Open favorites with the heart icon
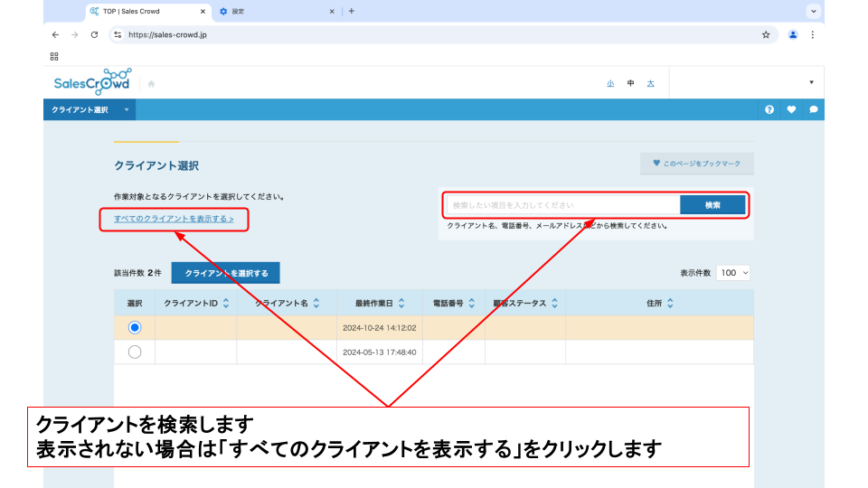 pos(791,109)
